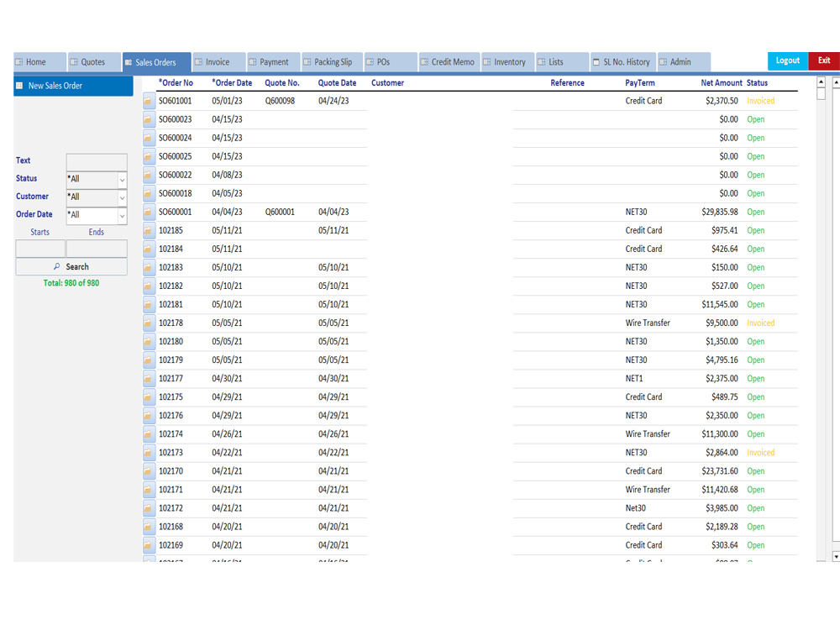Select the Sales Orders tab
This screenshot has width=840, height=630.
pos(156,62)
